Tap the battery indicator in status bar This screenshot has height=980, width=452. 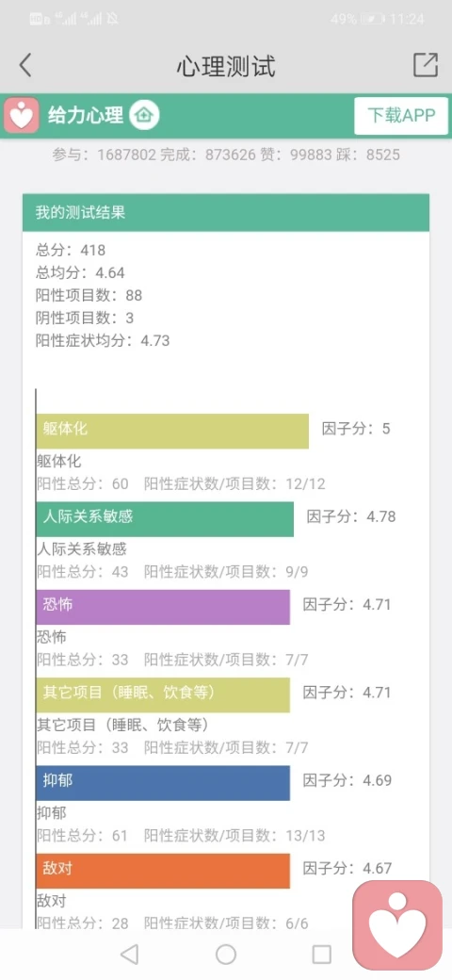tap(372, 20)
